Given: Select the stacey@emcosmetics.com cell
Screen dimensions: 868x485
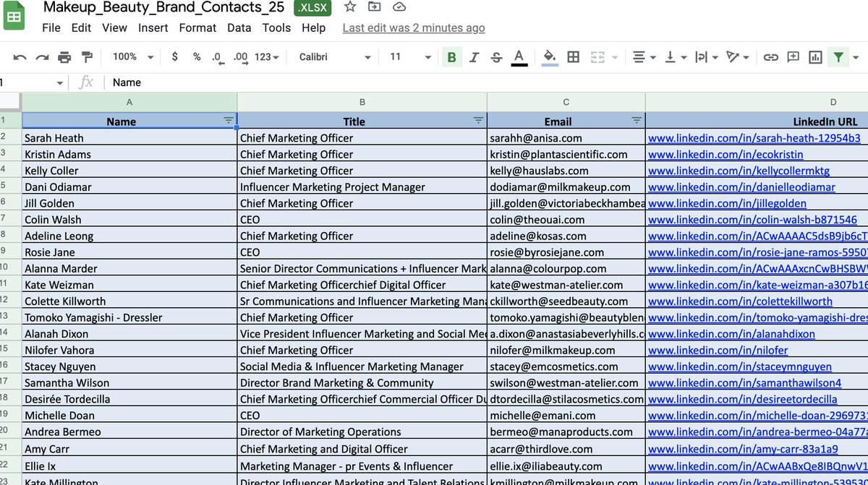Looking at the screenshot, I should tap(566, 366).
